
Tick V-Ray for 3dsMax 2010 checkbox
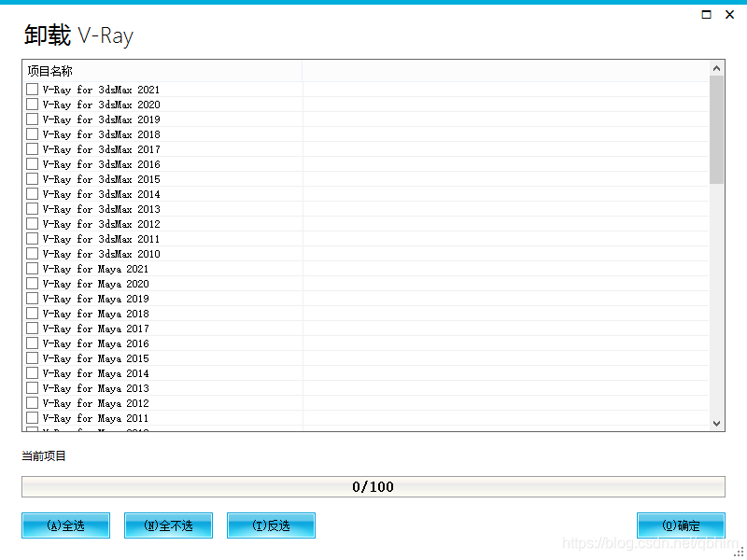[33, 253]
